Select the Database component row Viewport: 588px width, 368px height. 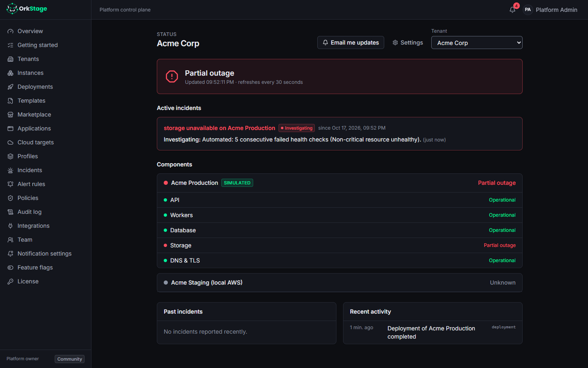(x=339, y=230)
